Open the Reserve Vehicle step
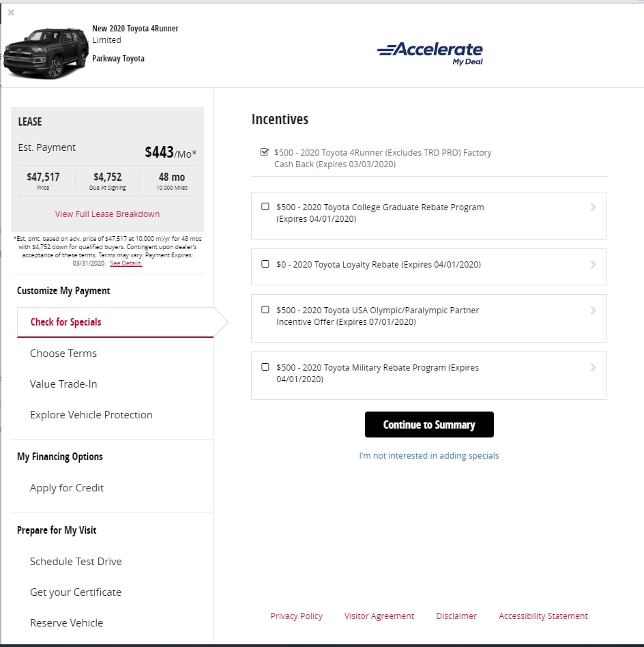The width and height of the screenshot is (644, 647). click(x=66, y=623)
